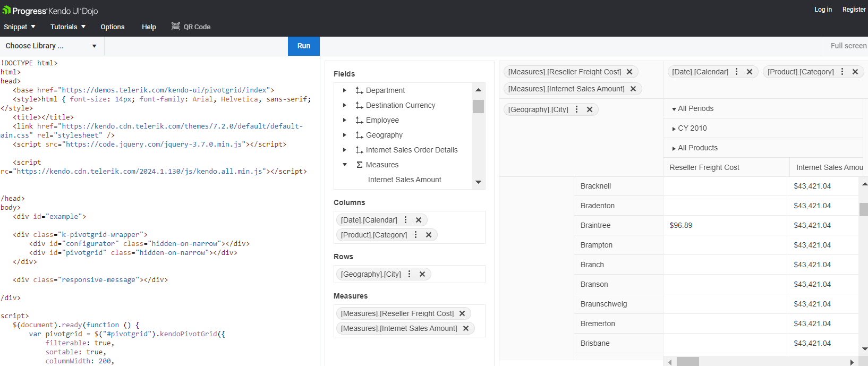The image size is (868, 366).
Task: Expand the CY 2010 column header
Action: point(674,129)
